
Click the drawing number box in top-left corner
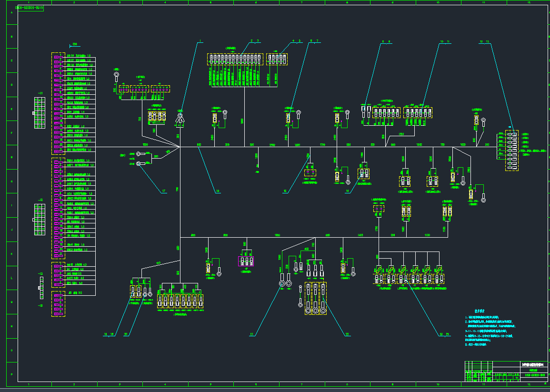pyautogui.click(x=30, y=8)
